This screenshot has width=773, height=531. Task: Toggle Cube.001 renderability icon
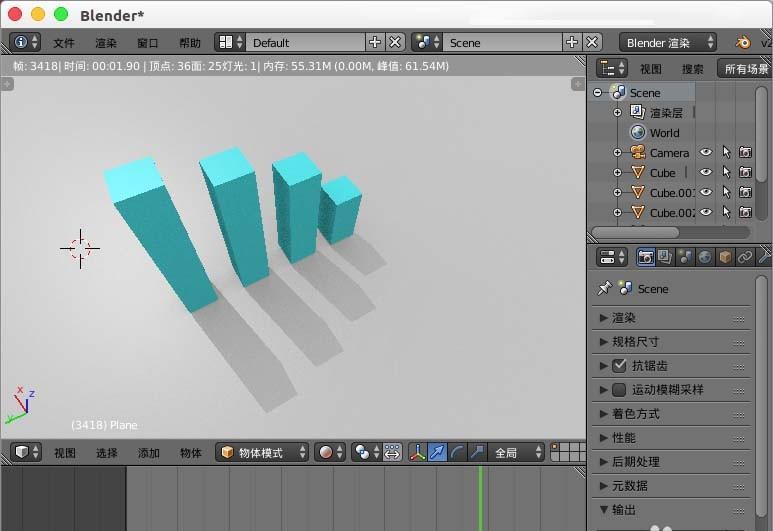745,192
